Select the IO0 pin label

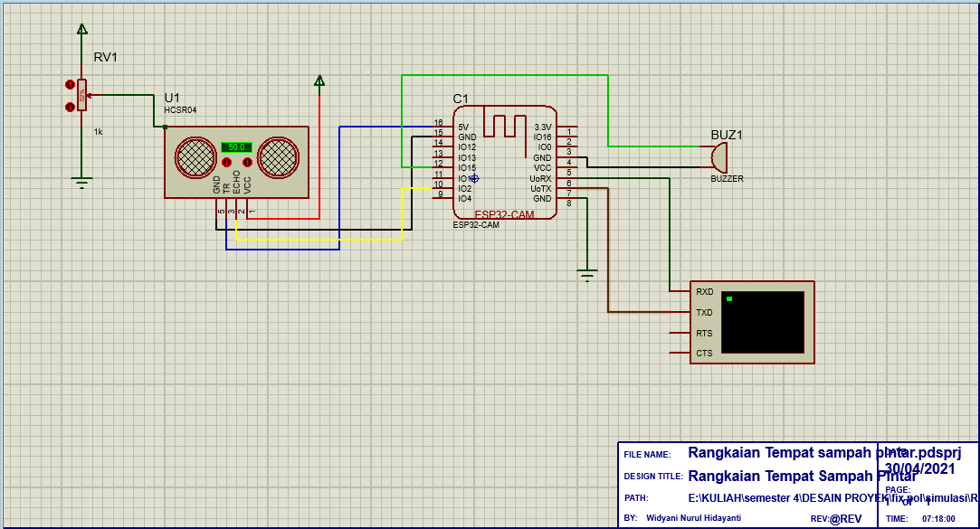(x=545, y=147)
